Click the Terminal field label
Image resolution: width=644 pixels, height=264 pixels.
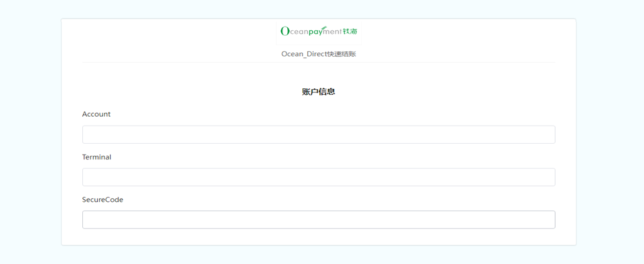pos(97,157)
